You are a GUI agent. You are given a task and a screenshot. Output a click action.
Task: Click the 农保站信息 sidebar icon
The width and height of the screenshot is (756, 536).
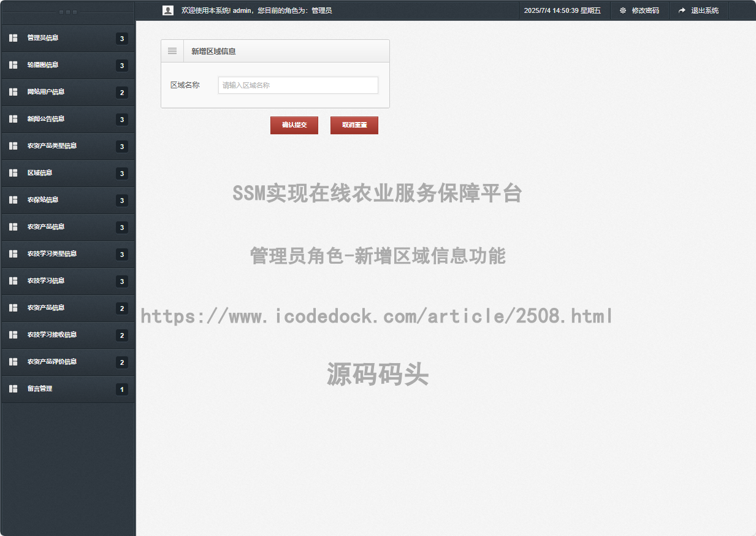point(13,200)
